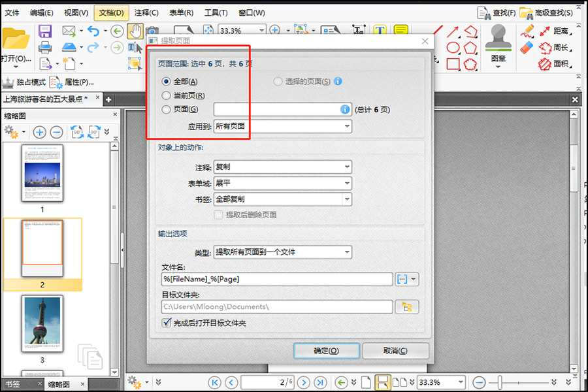Switch to the 书签 panel tab
Screen dimensions: 588x392
pyautogui.click(x=13, y=384)
